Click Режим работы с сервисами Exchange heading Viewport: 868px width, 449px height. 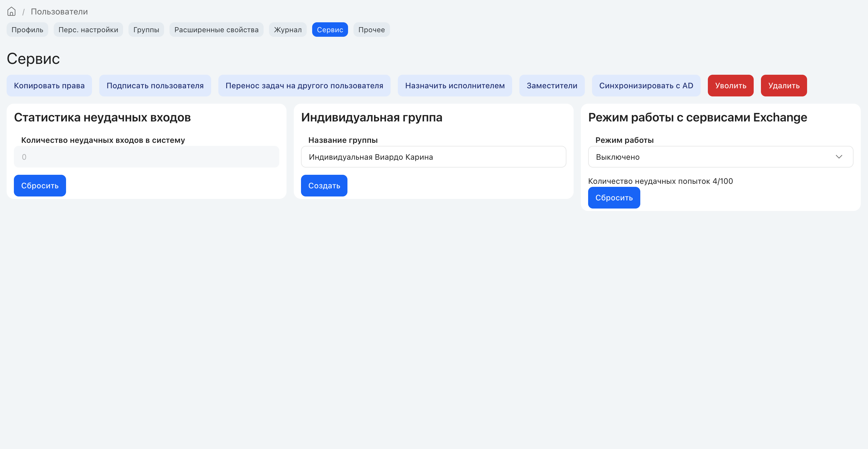pyautogui.click(x=698, y=118)
